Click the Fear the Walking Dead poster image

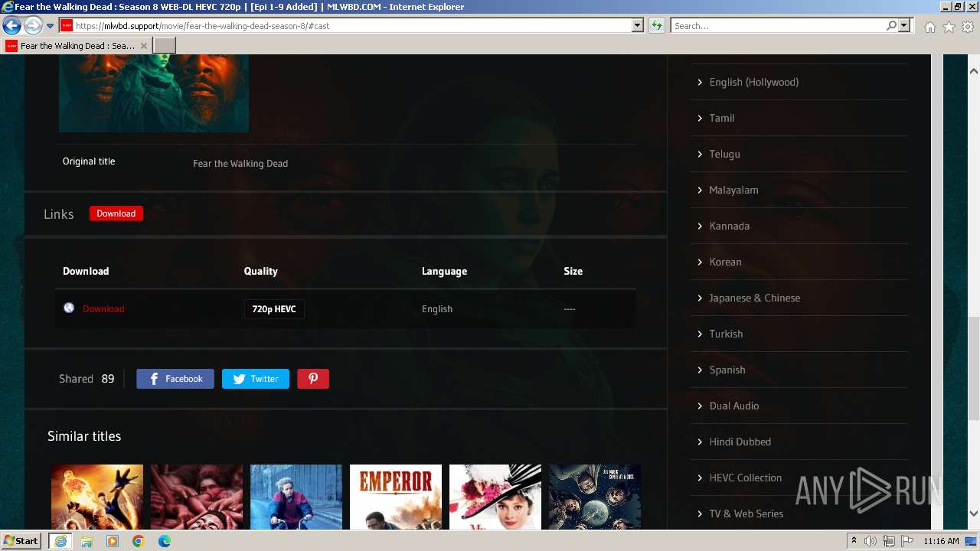click(x=154, y=93)
